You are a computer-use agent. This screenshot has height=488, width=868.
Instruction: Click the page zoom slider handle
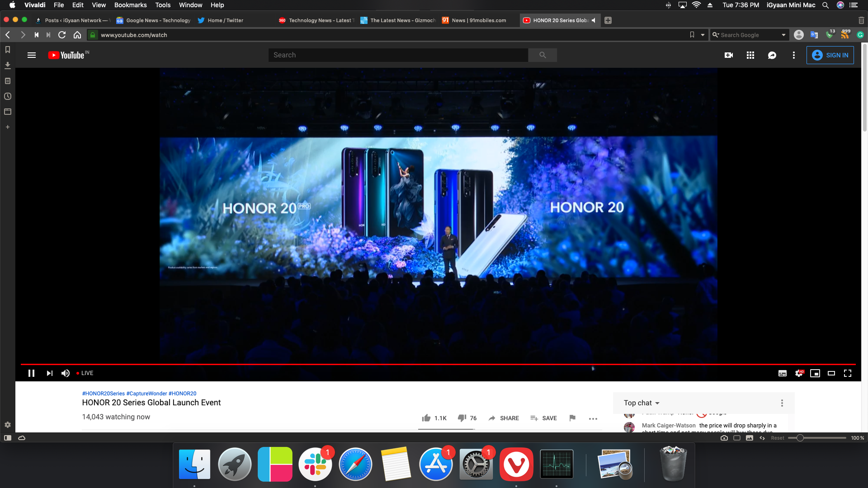point(800,438)
